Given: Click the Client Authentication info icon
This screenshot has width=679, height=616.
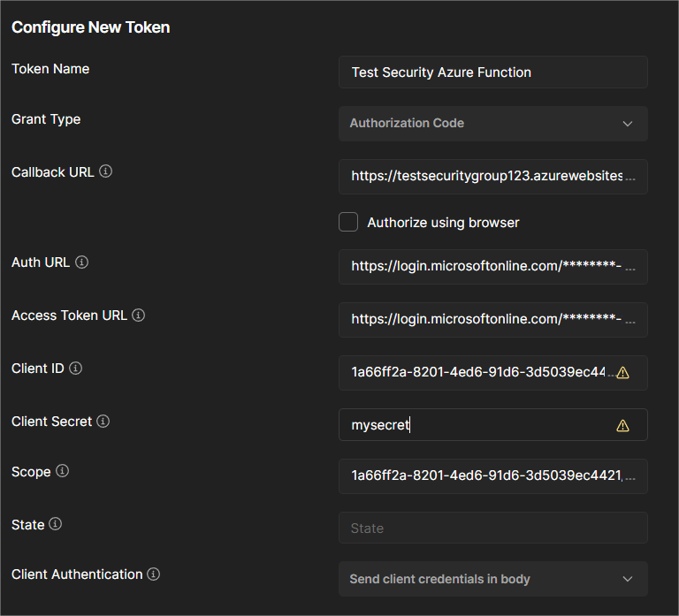Looking at the screenshot, I should [154, 574].
